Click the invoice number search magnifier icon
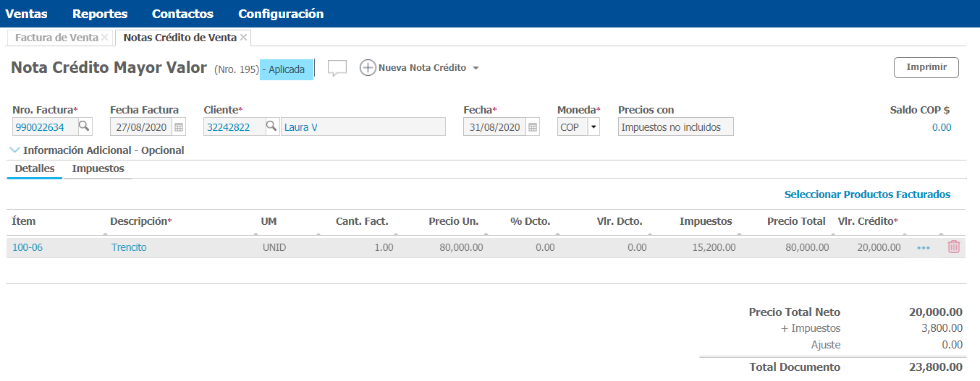Viewport: 980px width, 381px height. 85,127
